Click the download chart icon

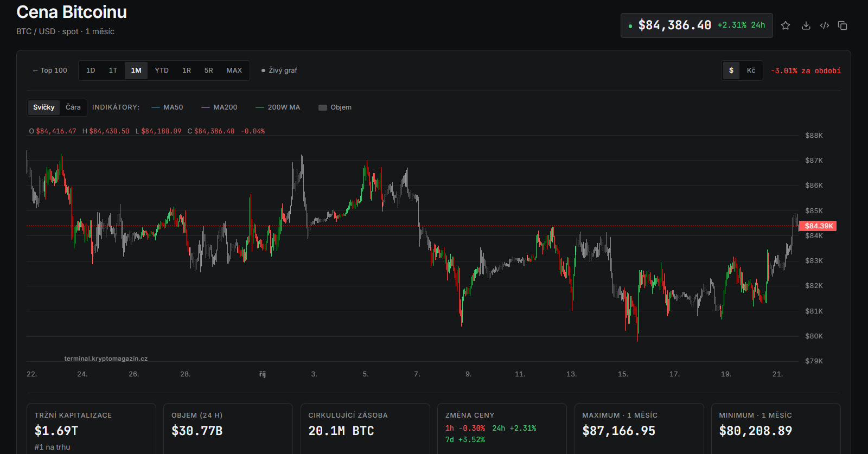pyautogui.click(x=806, y=25)
